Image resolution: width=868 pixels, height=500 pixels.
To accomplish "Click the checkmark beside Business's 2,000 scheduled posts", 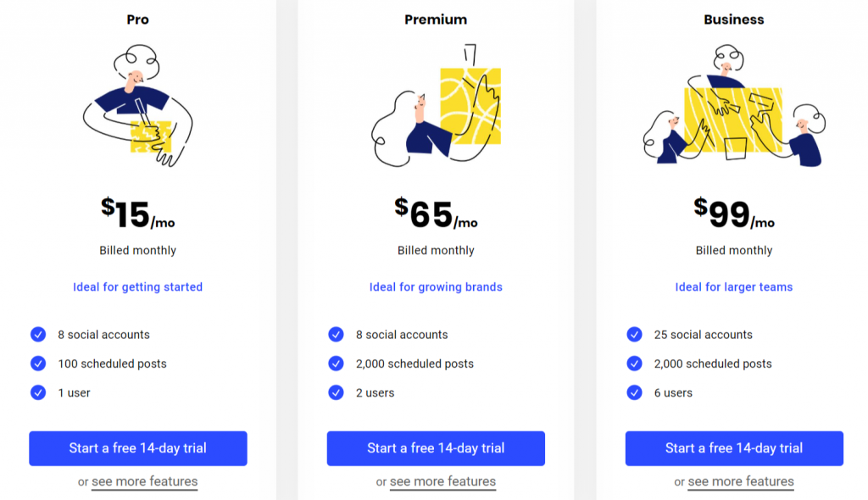I will (634, 364).
